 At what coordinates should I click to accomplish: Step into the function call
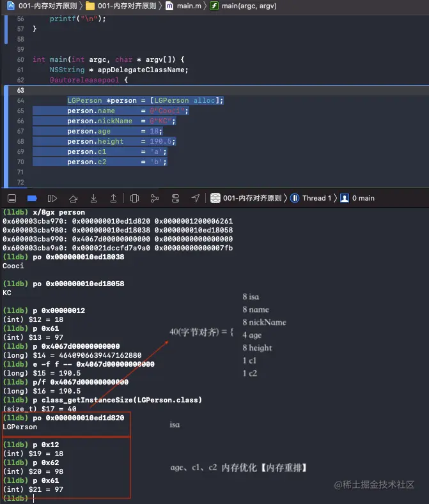click(93, 198)
